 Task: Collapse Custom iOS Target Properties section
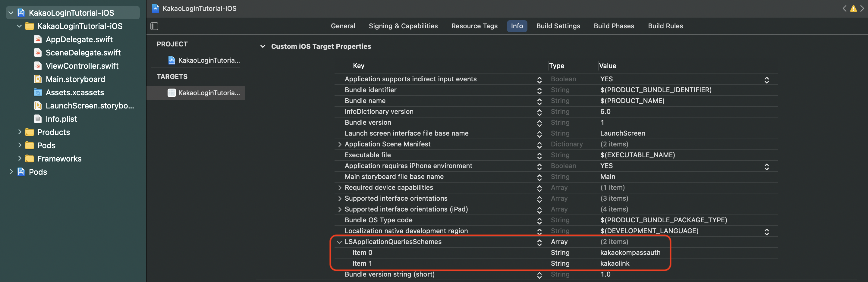coord(263,46)
